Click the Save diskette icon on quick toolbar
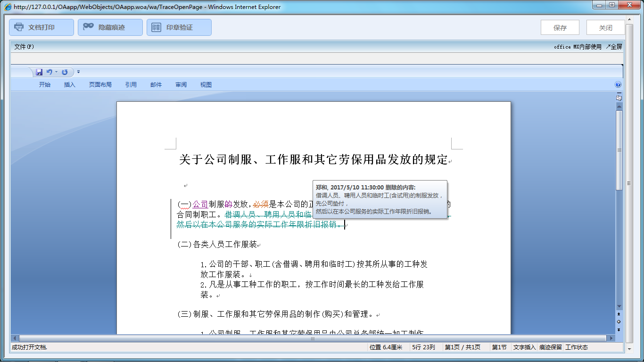Screen dimensions: 644x362 39,72
